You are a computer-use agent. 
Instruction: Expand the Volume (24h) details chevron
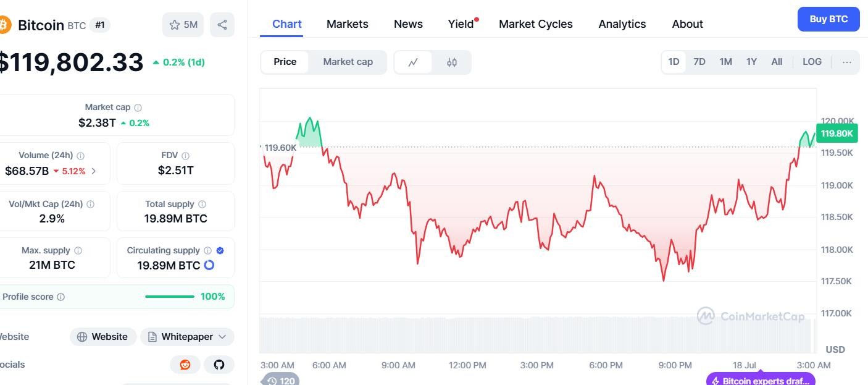94,171
